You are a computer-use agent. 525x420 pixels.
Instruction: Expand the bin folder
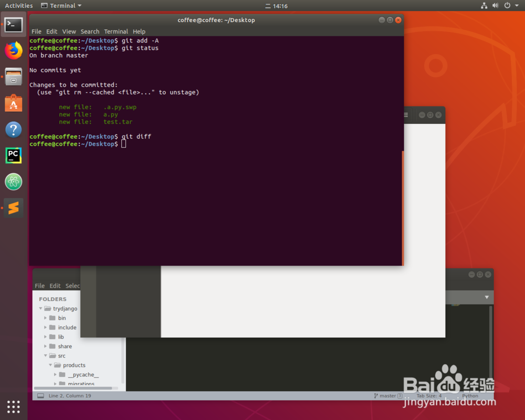[46, 318]
